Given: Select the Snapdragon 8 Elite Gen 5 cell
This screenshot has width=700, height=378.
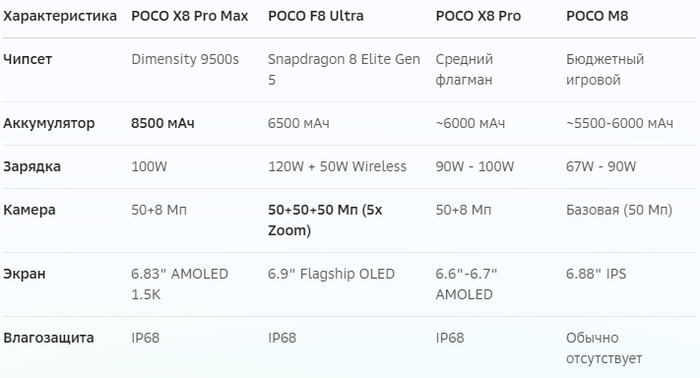Looking at the screenshot, I should (344, 70).
